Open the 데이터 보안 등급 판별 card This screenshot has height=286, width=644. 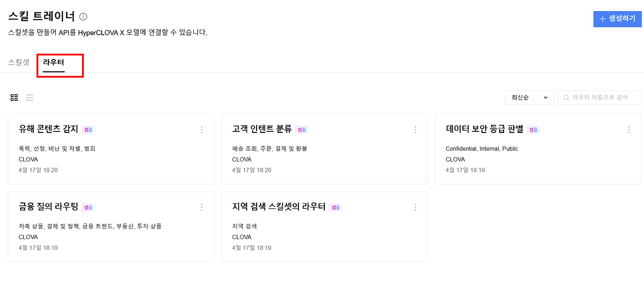[x=538, y=149]
